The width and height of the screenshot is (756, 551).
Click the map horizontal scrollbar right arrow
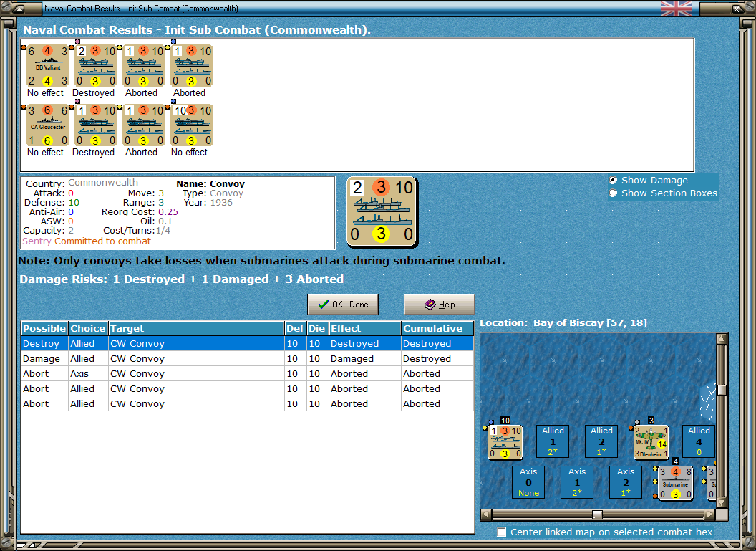click(x=709, y=514)
